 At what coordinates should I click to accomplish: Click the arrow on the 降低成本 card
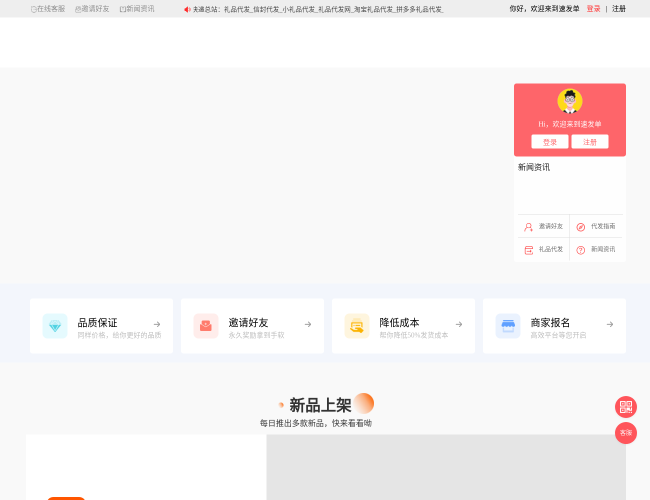(459, 324)
